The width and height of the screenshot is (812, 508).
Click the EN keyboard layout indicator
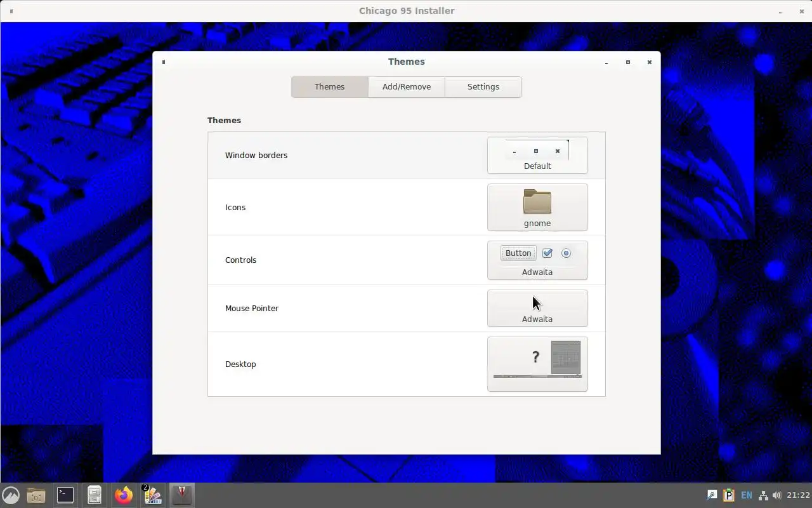coord(747,495)
